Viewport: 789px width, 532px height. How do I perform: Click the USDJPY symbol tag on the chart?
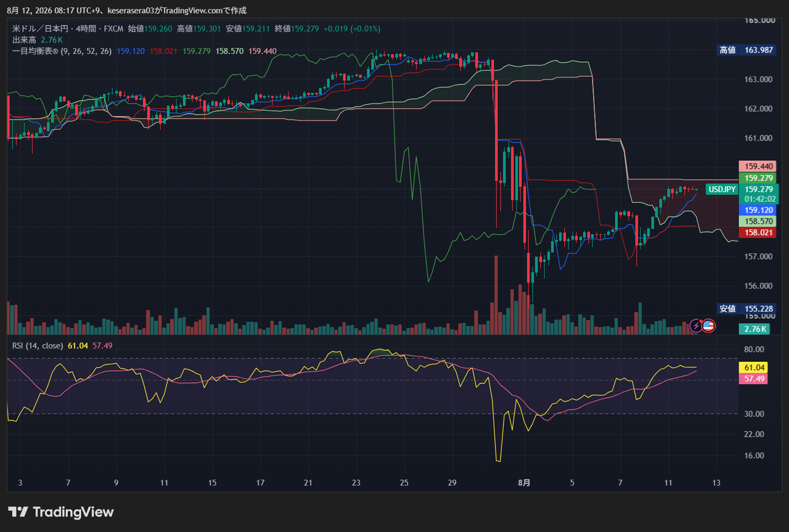pyautogui.click(x=722, y=189)
